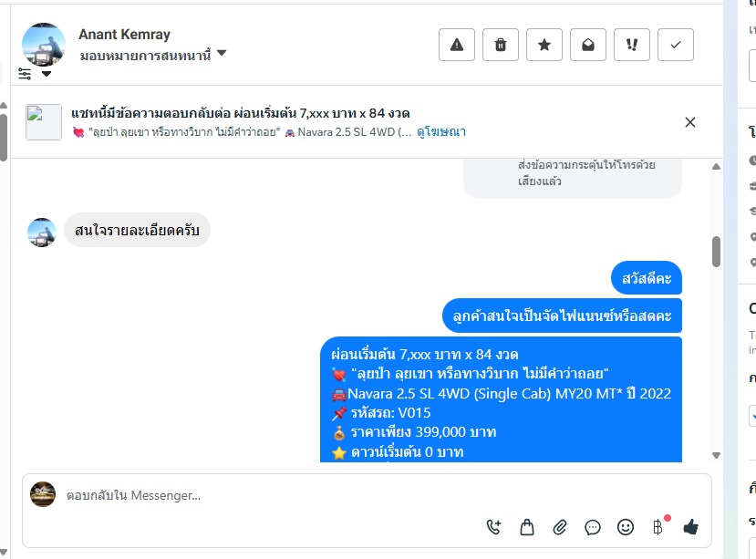Delete conversation with the trash icon
The height and width of the screenshot is (559, 756).
pyautogui.click(x=501, y=45)
